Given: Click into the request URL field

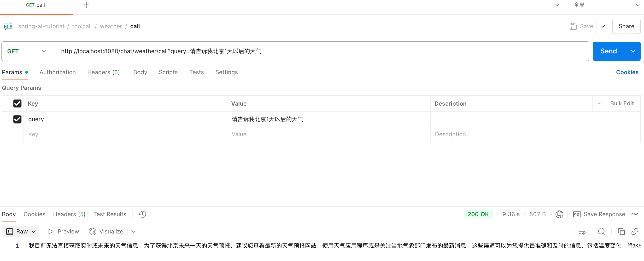Looking at the screenshot, I should coord(322,51).
